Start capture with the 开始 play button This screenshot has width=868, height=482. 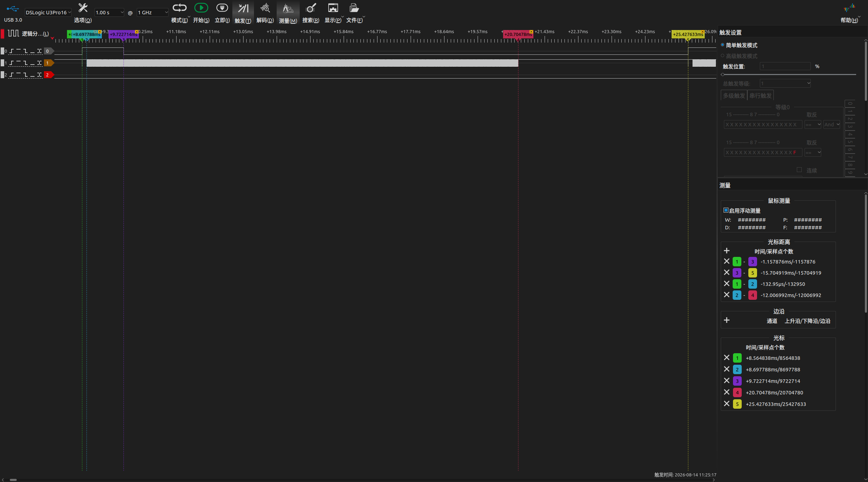[x=201, y=8]
